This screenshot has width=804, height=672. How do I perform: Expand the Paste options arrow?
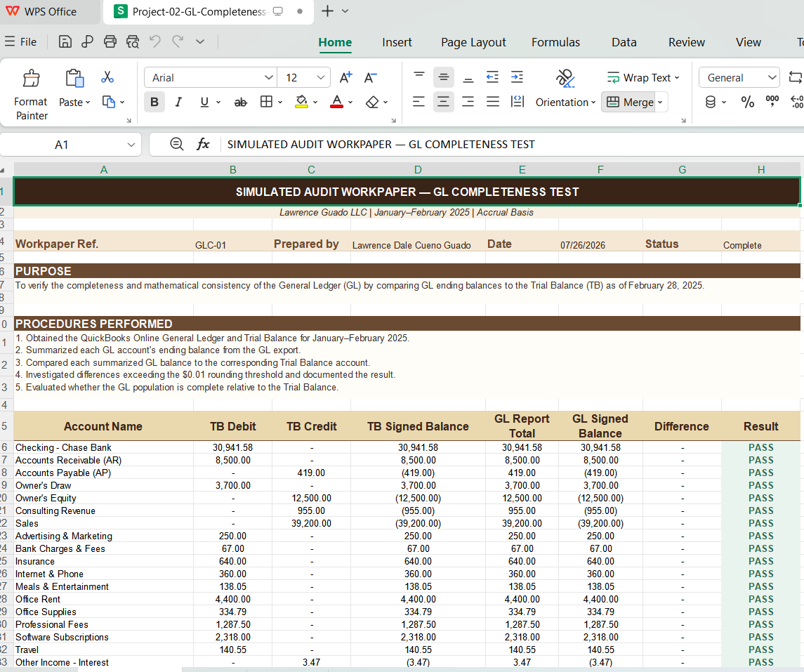click(x=88, y=103)
